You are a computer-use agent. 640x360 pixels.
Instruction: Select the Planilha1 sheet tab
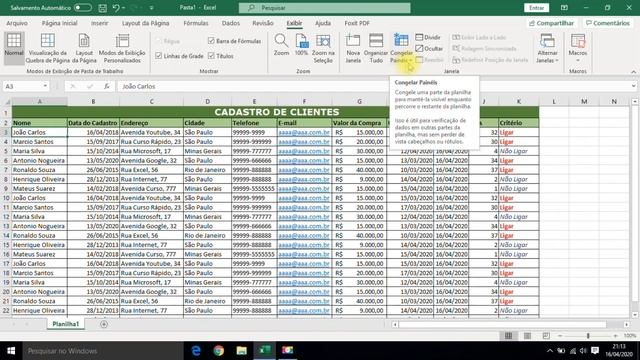[x=65, y=324]
